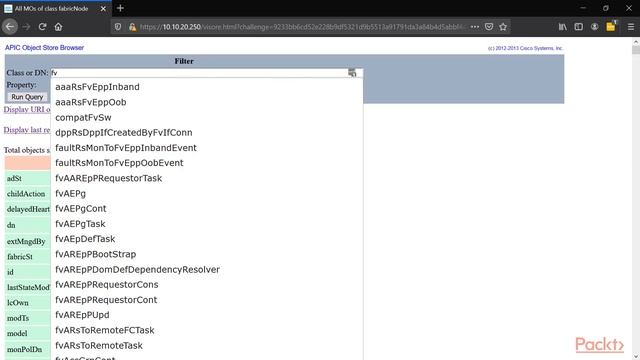Screen dimensions: 640x360
Task: Click the adSt property row label
Action: (14, 178)
